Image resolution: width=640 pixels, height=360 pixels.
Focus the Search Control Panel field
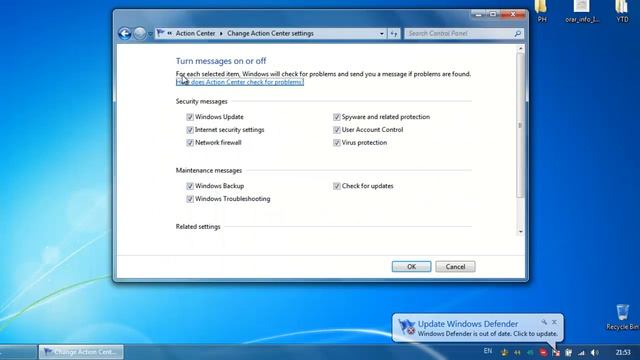[x=459, y=33]
